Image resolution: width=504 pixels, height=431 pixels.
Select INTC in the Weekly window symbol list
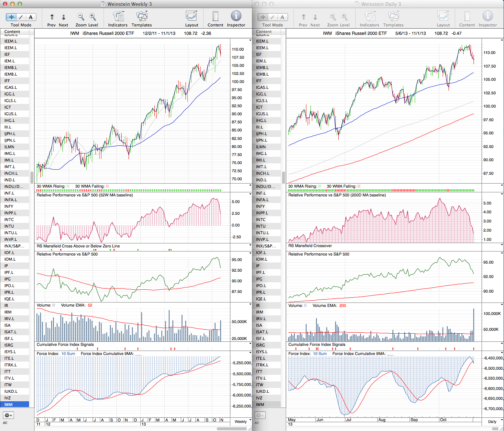(9, 220)
